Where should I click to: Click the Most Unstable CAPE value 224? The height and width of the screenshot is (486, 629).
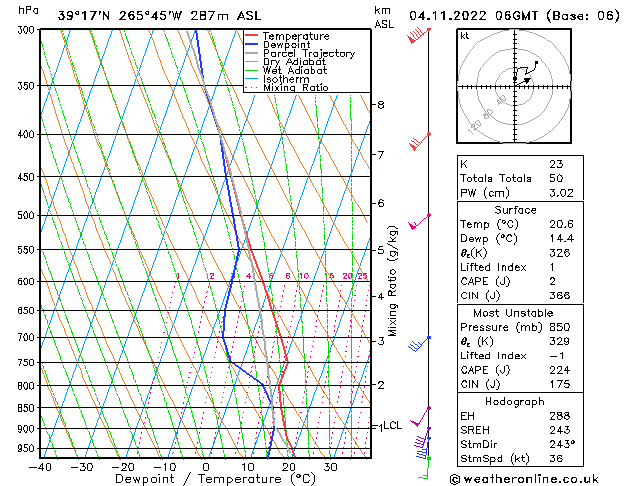[560, 370]
